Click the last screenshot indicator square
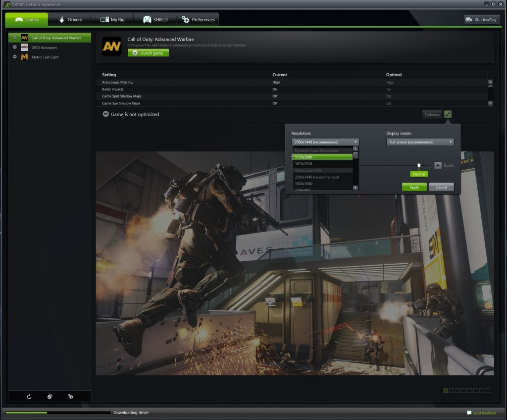507x420 pixels. pos(488,391)
